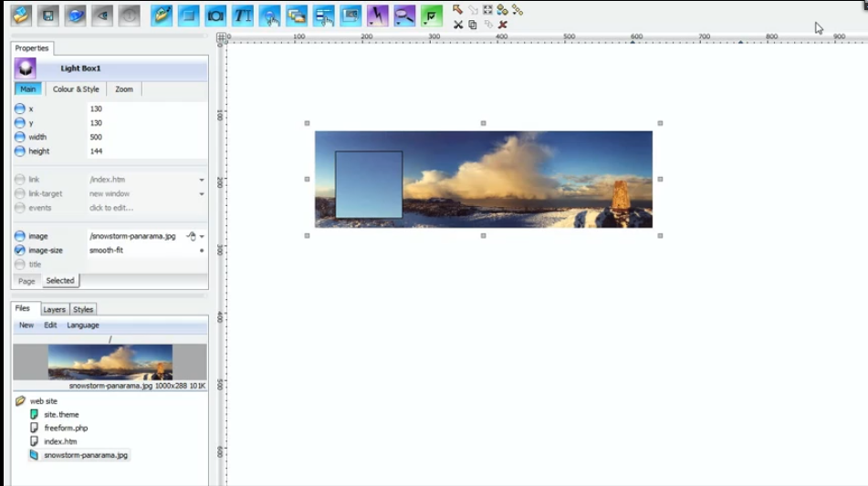Select the menu list with hand tool
The image size is (868, 486).
tap(324, 16)
